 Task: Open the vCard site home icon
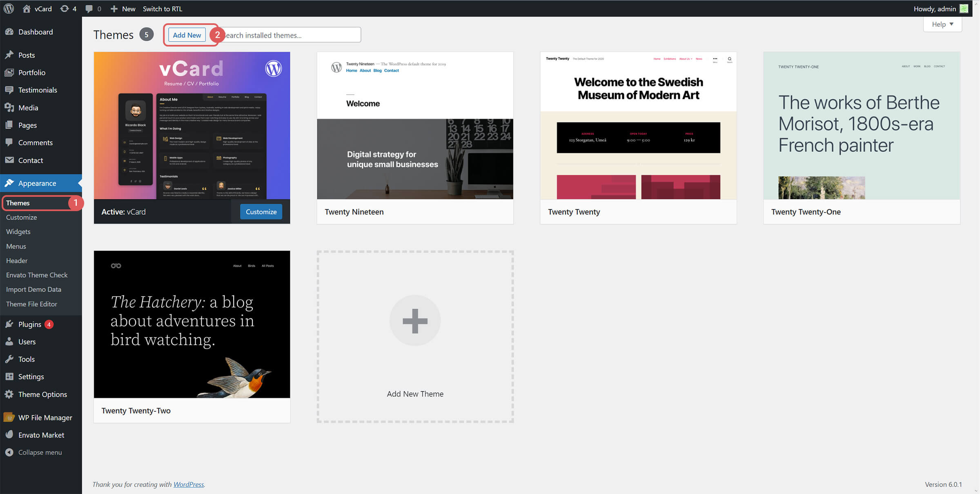pyautogui.click(x=27, y=9)
